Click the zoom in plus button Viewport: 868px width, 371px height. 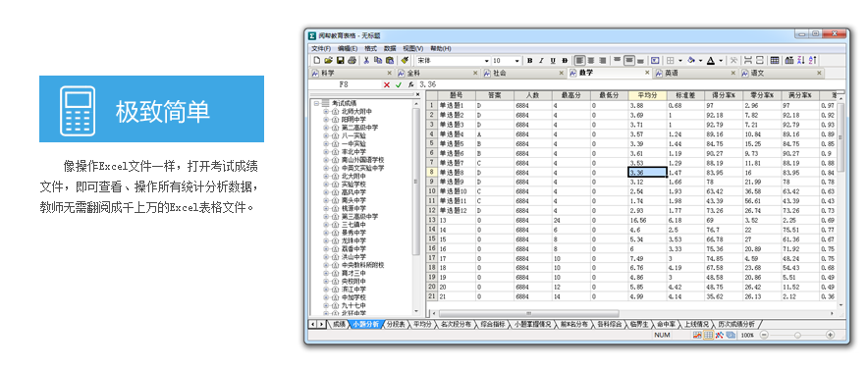pos(831,335)
